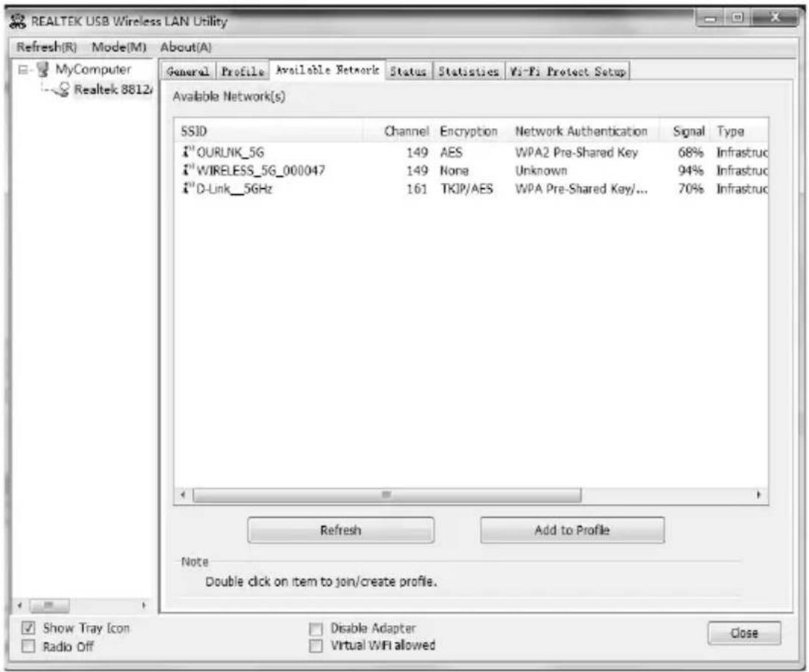809x672 pixels.
Task: Click the 94% signal value
Action: coord(691,170)
